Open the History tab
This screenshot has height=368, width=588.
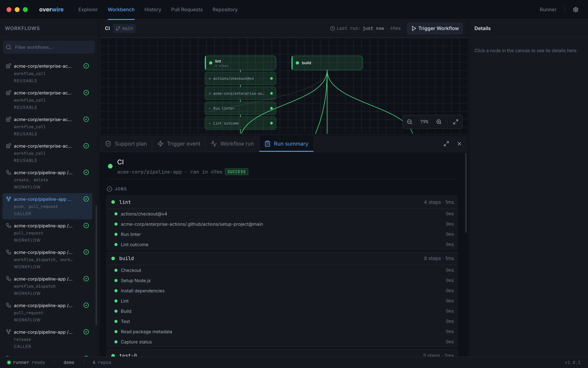pyautogui.click(x=153, y=9)
